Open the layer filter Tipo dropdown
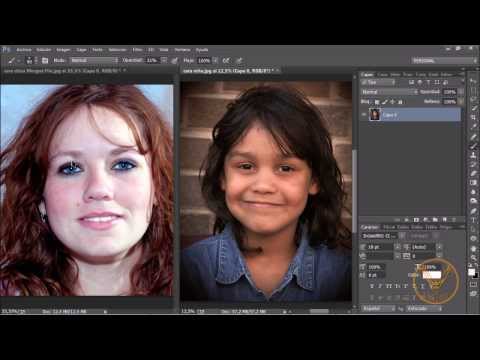Image resolution: width=480 pixels, height=360 pixels. [x=378, y=82]
